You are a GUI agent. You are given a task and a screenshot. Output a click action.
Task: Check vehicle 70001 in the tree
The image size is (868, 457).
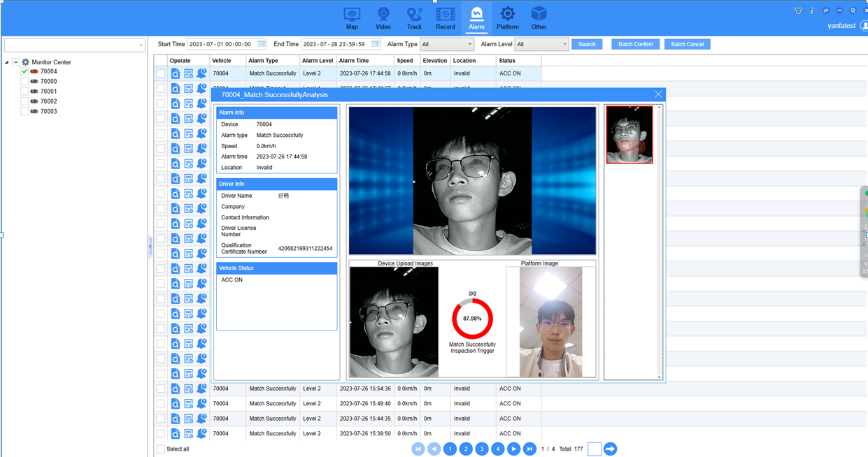tap(24, 92)
